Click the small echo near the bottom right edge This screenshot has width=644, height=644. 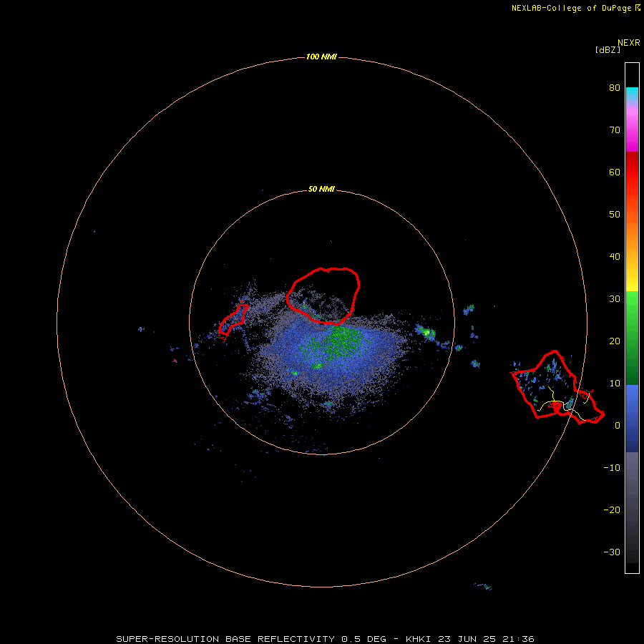pyautogui.click(x=484, y=586)
